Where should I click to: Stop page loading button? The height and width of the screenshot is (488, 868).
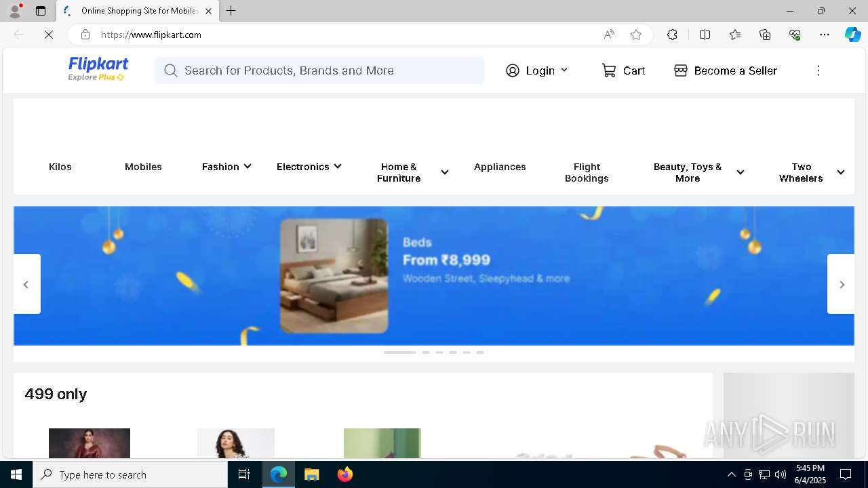[49, 35]
